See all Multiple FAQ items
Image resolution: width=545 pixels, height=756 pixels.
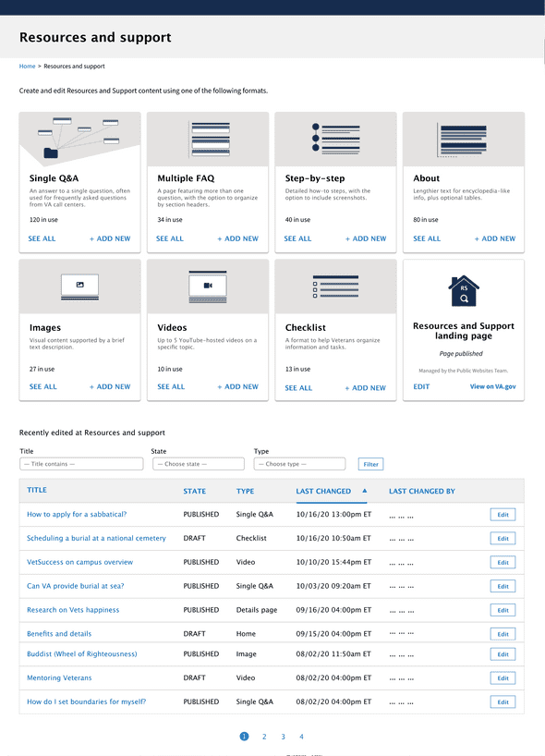(x=170, y=238)
